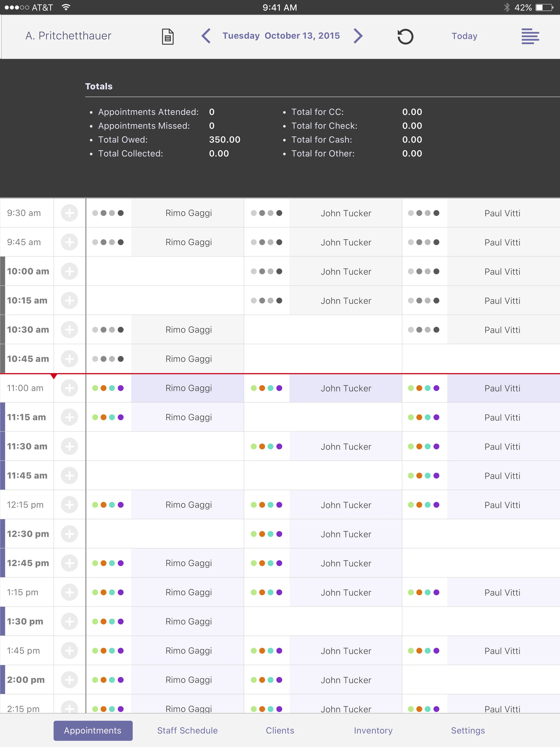Go to the Settings tab
The image size is (560, 747).
pos(467,730)
